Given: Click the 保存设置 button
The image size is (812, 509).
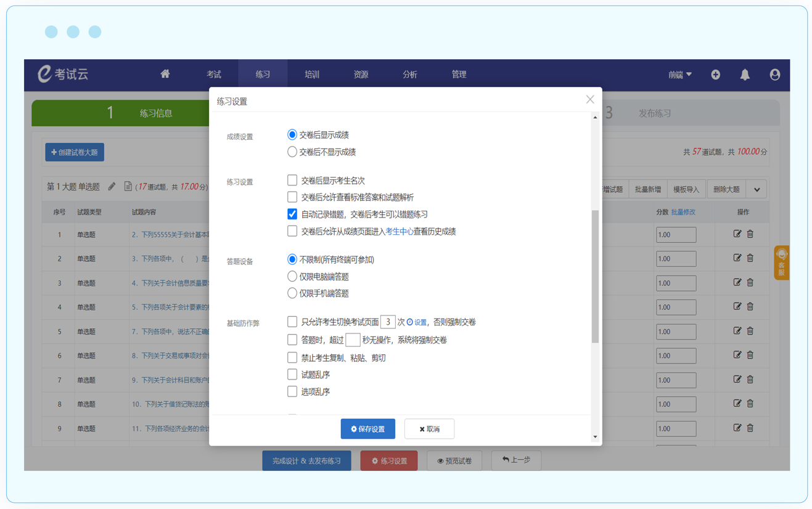Looking at the screenshot, I should 367,429.
